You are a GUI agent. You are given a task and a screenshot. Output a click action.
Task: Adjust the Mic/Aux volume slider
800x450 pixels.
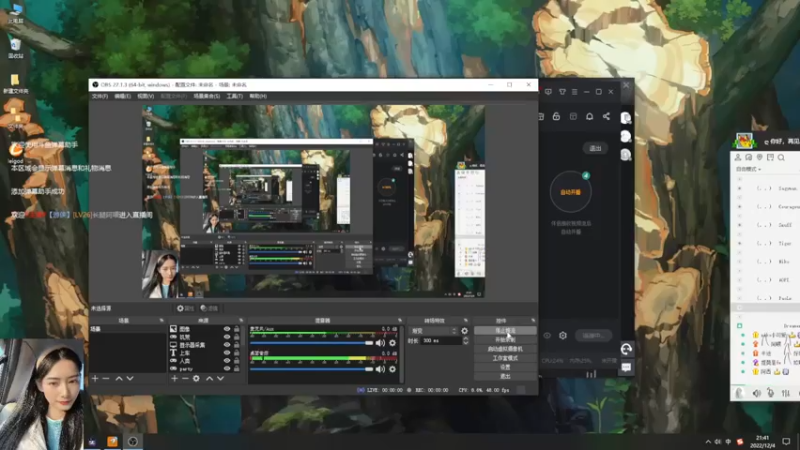[x=312, y=343]
